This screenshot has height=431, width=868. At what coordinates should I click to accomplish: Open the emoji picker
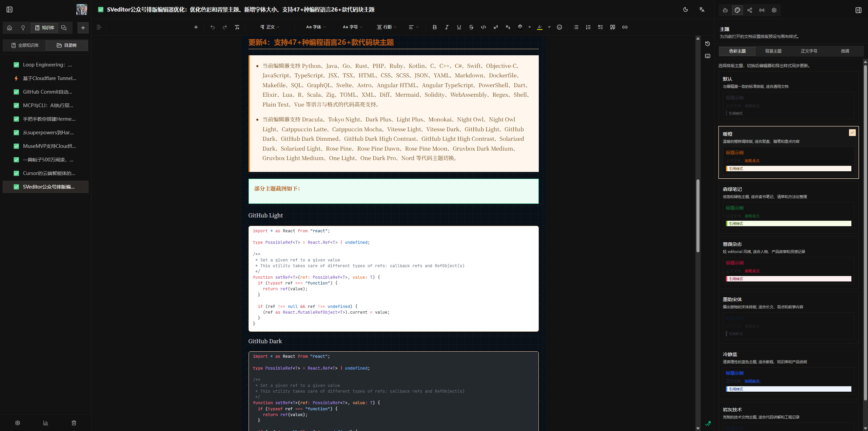point(559,27)
